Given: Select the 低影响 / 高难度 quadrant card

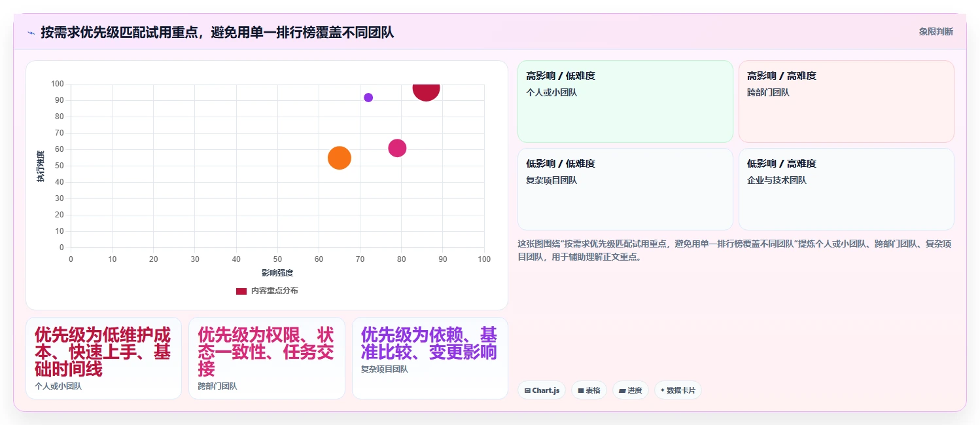Looking at the screenshot, I should click(x=846, y=189).
